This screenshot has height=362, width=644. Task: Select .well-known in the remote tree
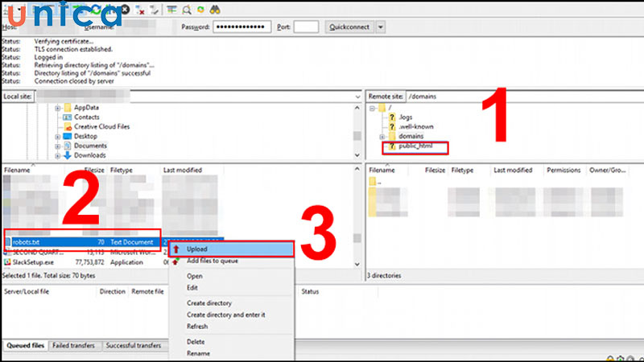(416, 127)
